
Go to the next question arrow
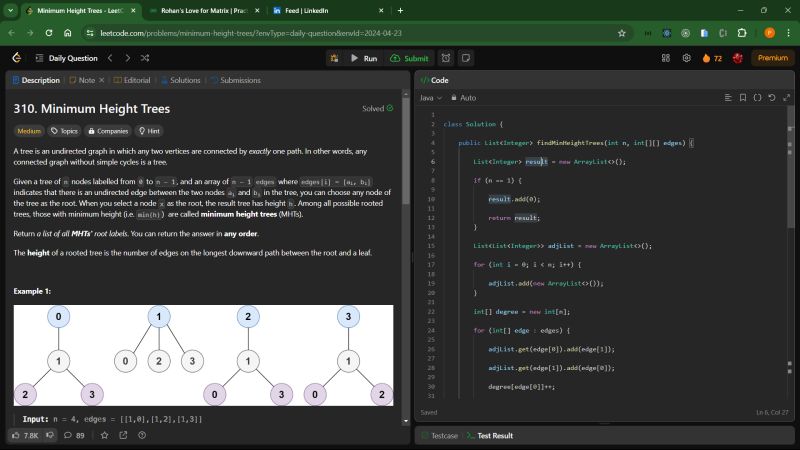coord(127,58)
